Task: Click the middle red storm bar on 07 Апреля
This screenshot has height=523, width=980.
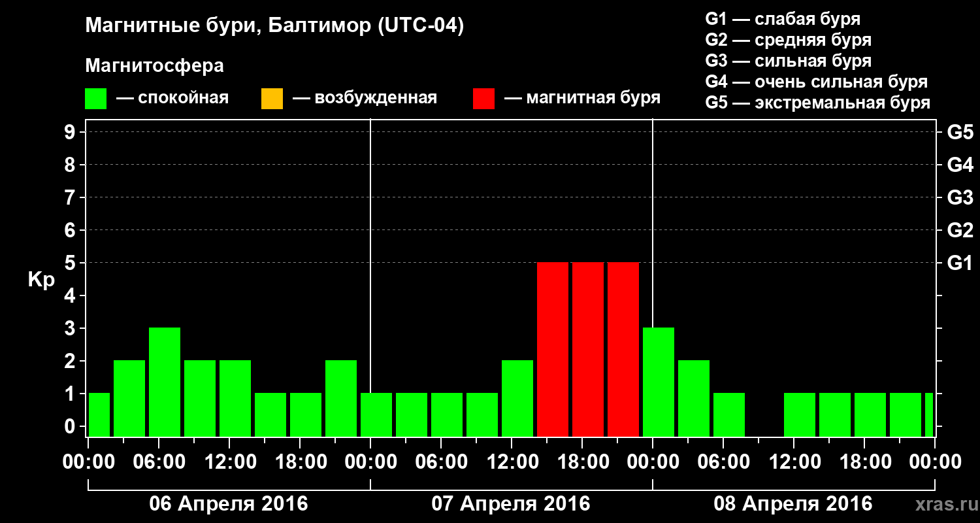Action: tap(588, 350)
